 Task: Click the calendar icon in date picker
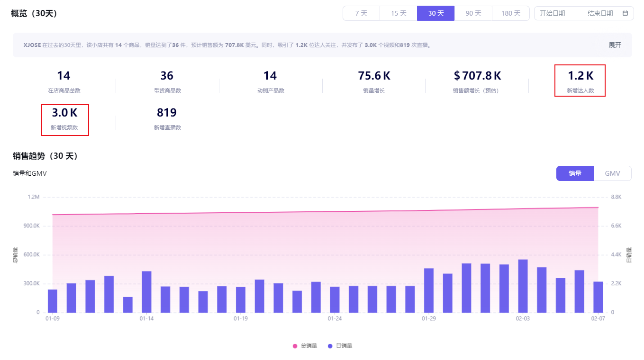[x=625, y=13]
